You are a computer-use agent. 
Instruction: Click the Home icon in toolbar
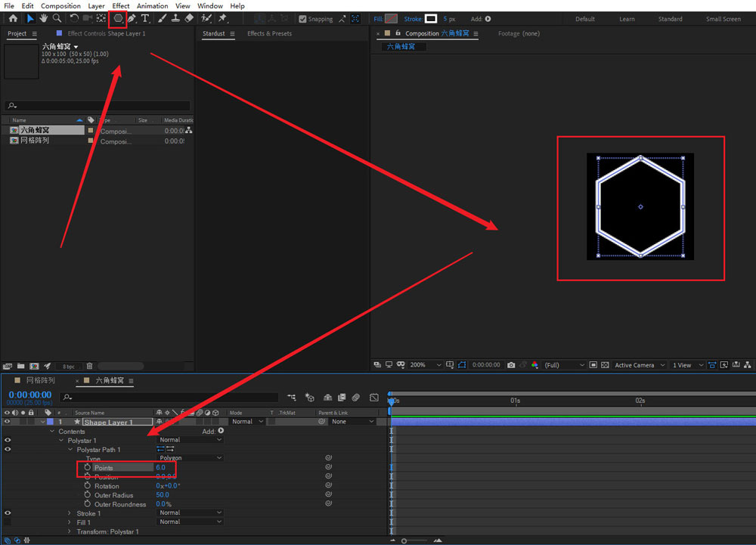13,18
